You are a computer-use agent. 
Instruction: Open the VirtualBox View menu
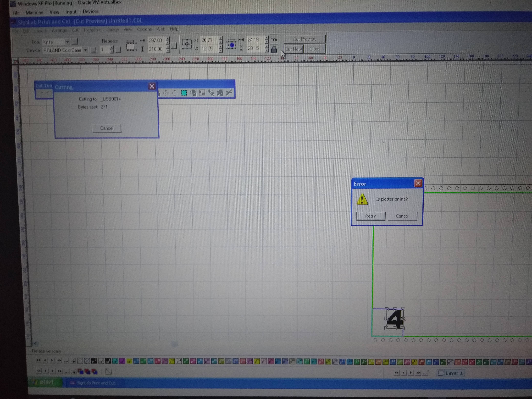54,12
